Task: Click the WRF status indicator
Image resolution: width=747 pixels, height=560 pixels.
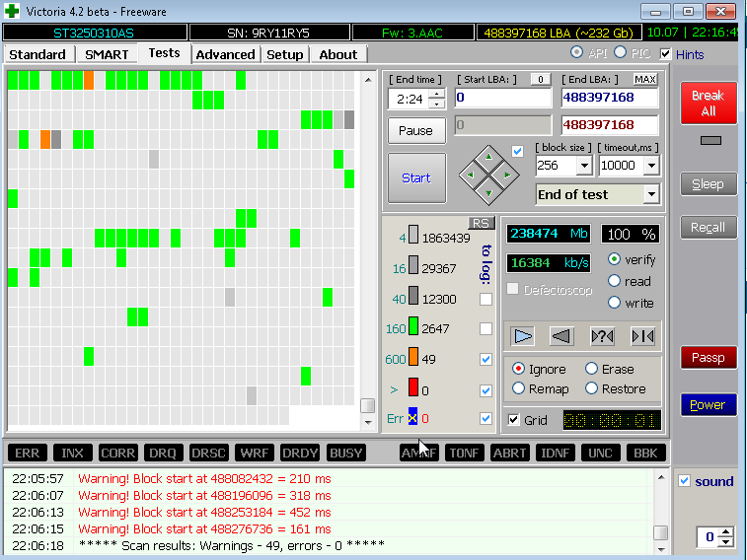Action: 254,453
